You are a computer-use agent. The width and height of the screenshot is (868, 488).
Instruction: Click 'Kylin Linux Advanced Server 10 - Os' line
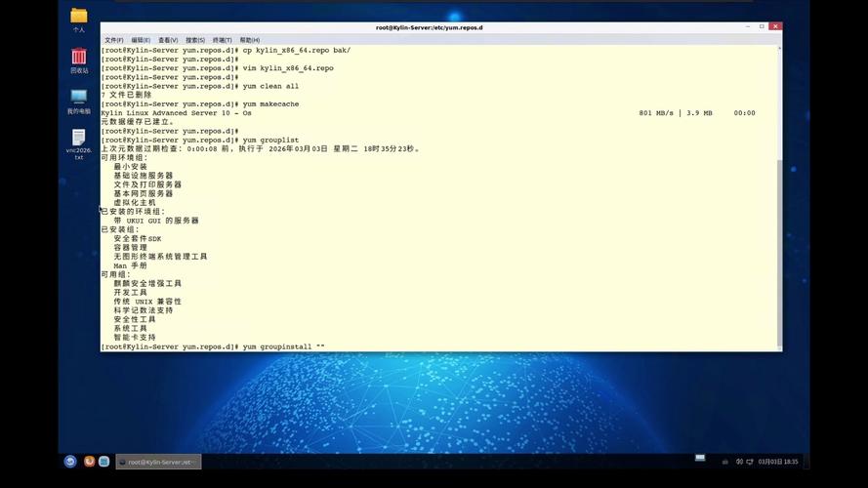[x=176, y=113]
